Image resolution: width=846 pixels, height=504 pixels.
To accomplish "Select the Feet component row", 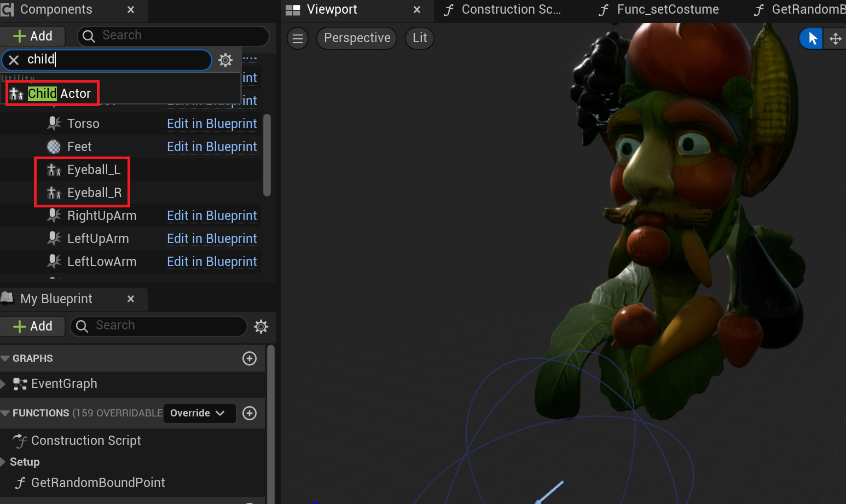I will (x=130, y=147).
